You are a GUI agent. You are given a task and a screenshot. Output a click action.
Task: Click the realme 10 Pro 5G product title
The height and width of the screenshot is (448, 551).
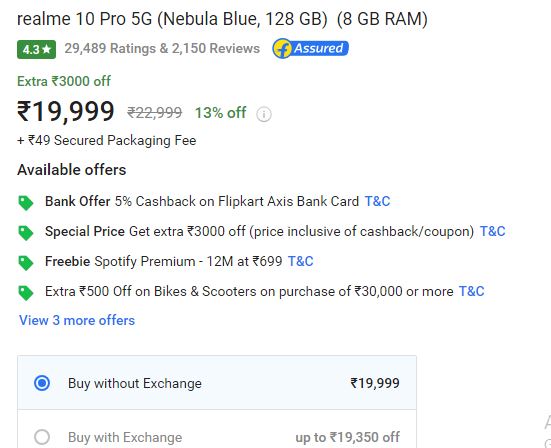point(222,19)
